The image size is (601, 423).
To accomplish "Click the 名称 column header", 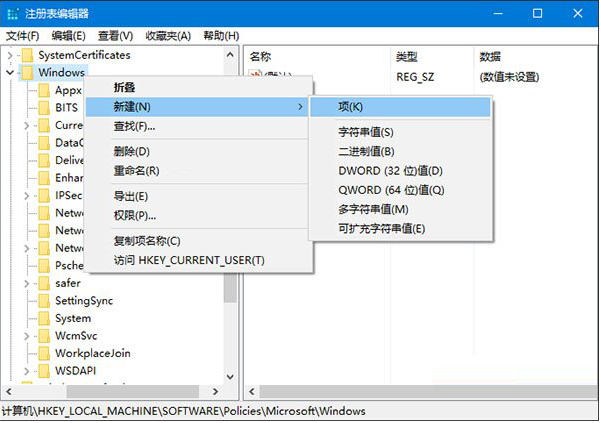I will [x=261, y=56].
